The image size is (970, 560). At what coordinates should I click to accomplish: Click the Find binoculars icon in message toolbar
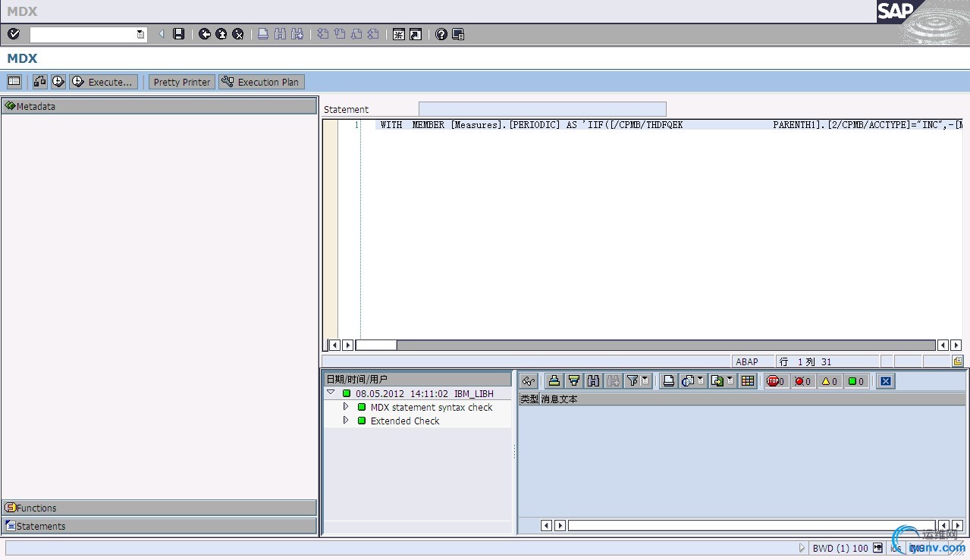point(593,381)
